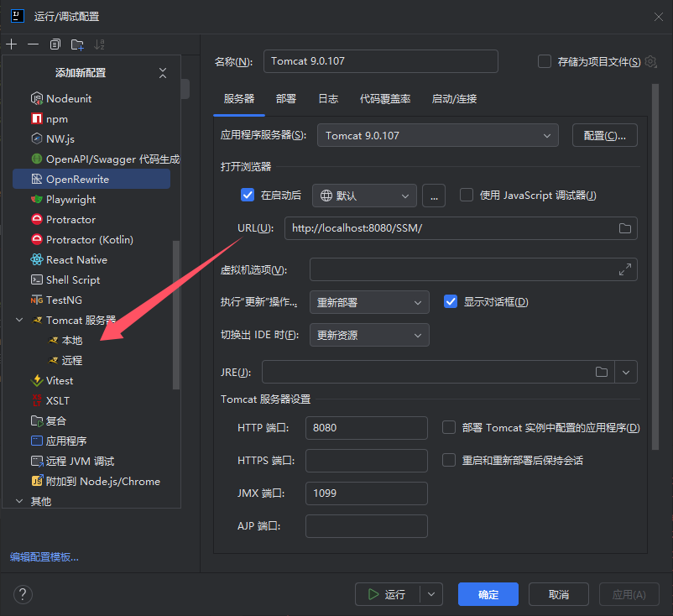673x616 pixels.
Task: Confirm with the 确定 button
Action: (488, 594)
